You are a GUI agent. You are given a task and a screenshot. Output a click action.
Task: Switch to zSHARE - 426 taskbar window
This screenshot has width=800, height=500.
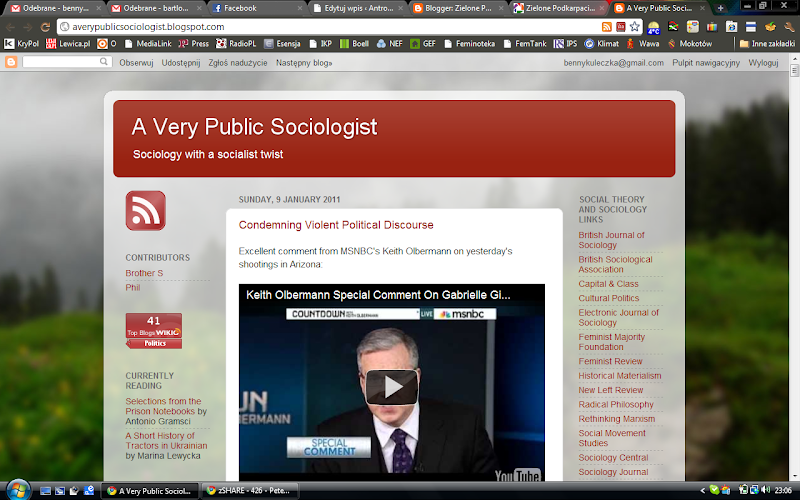coord(249,491)
